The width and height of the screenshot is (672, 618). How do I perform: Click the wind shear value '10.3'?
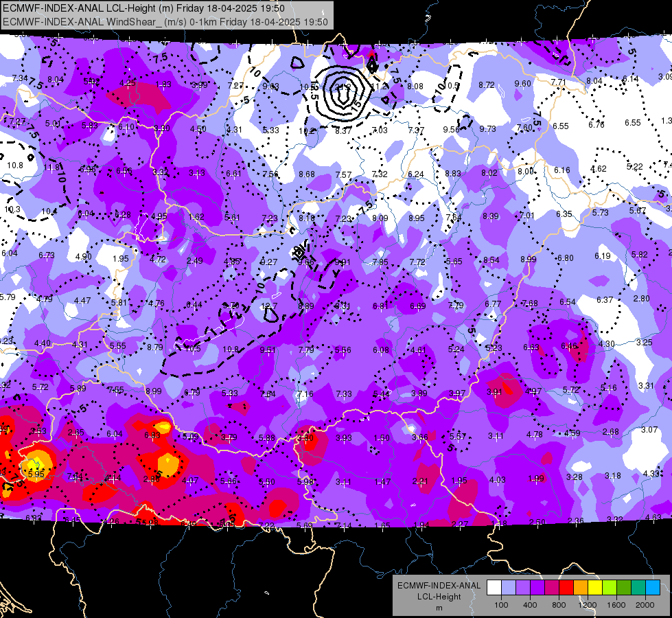coord(12,209)
